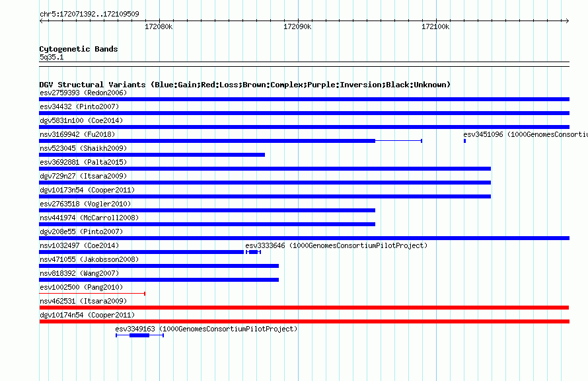Click dgv729n27 (Itsara2009) label
The height and width of the screenshot is (381, 588).
coord(83,176)
